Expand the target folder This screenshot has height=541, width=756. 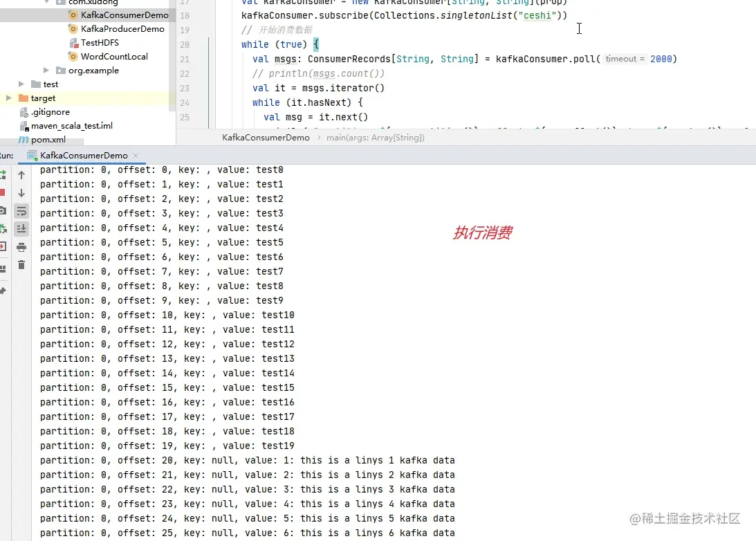(9, 98)
